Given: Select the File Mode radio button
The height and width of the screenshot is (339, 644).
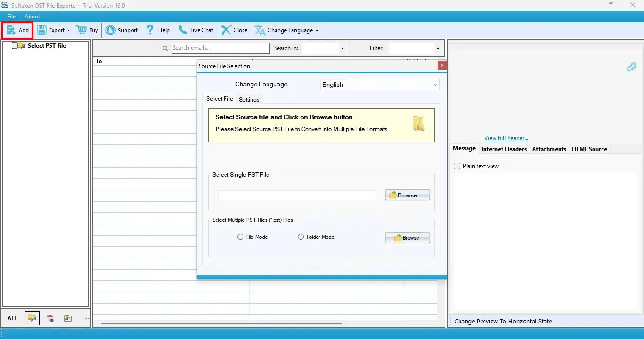Looking at the screenshot, I should pos(241,237).
